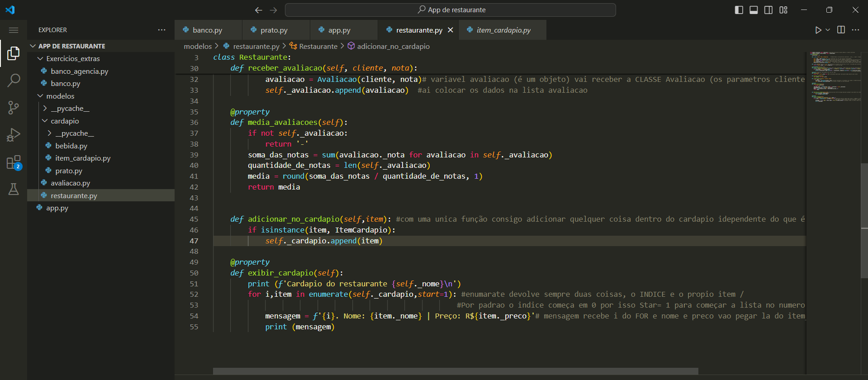Run the Python file with play button
Image resolution: width=868 pixels, height=380 pixels.
[x=818, y=30]
